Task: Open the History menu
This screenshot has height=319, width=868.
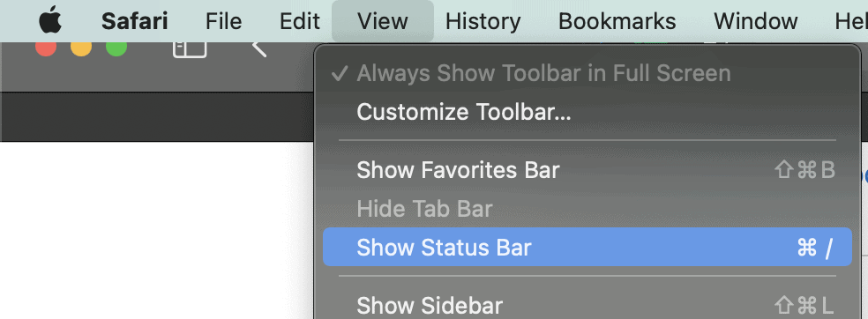Action: [x=483, y=21]
